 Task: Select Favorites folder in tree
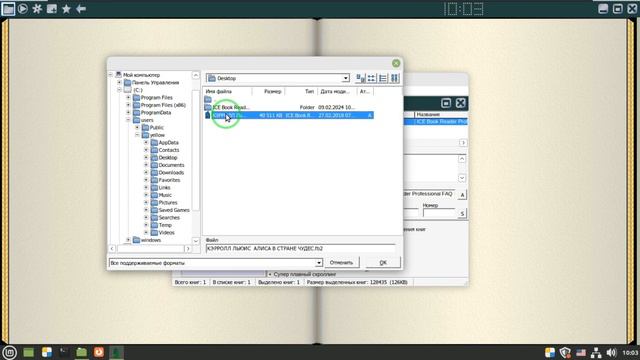169,180
